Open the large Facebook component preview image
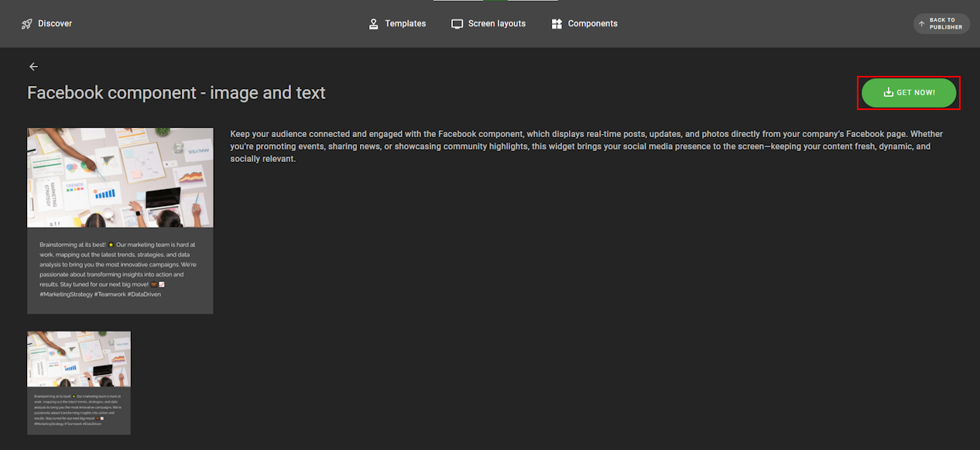Image resolution: width=980 pixels, height=450 pixels. point(120,177)
